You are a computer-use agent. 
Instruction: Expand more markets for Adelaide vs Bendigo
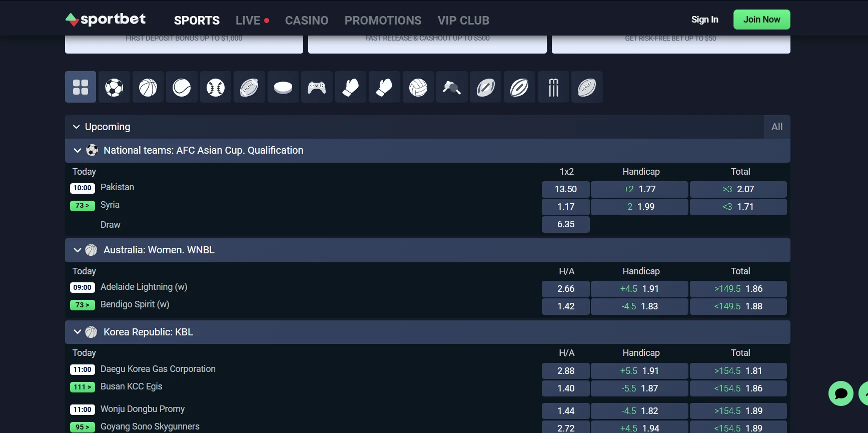83,305
